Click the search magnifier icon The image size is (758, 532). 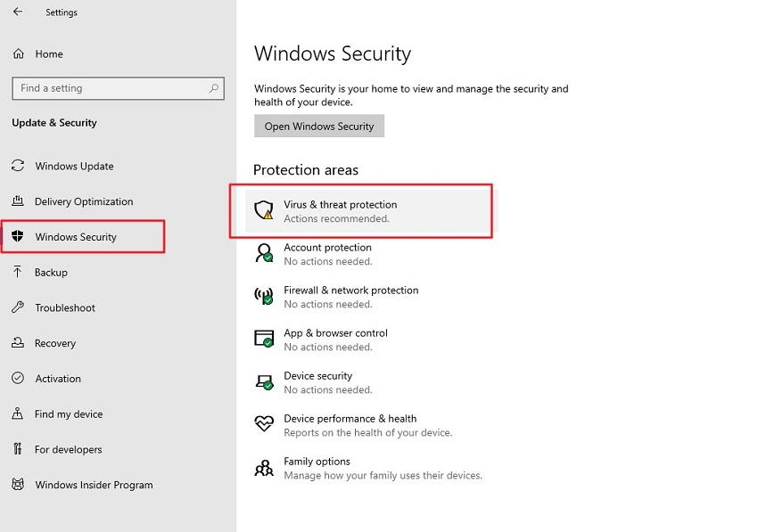(x=214, y=88)
